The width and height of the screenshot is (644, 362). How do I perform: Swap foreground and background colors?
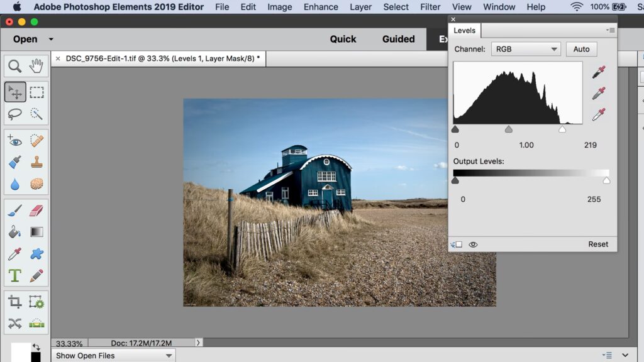click(x=36, y=346)
